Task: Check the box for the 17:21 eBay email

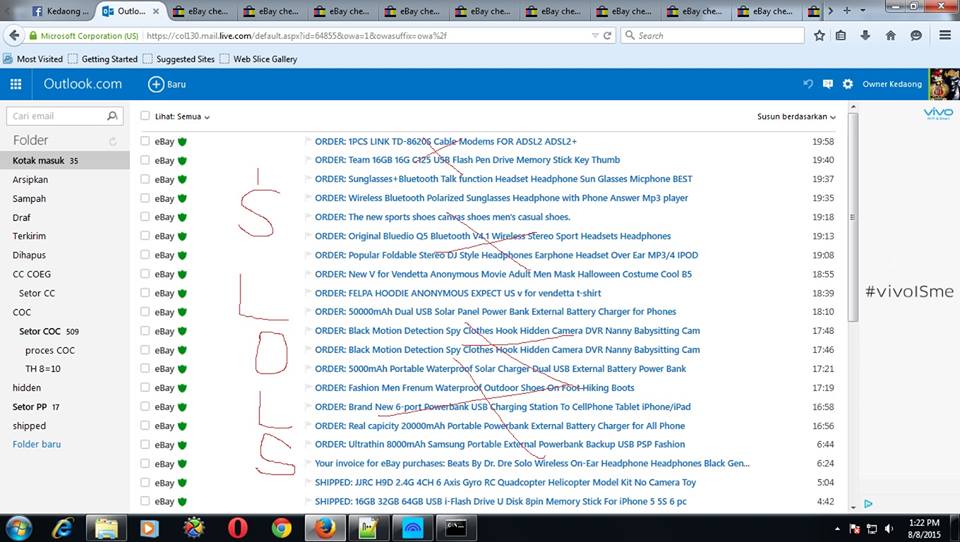Action: click(x=145, y=369)
